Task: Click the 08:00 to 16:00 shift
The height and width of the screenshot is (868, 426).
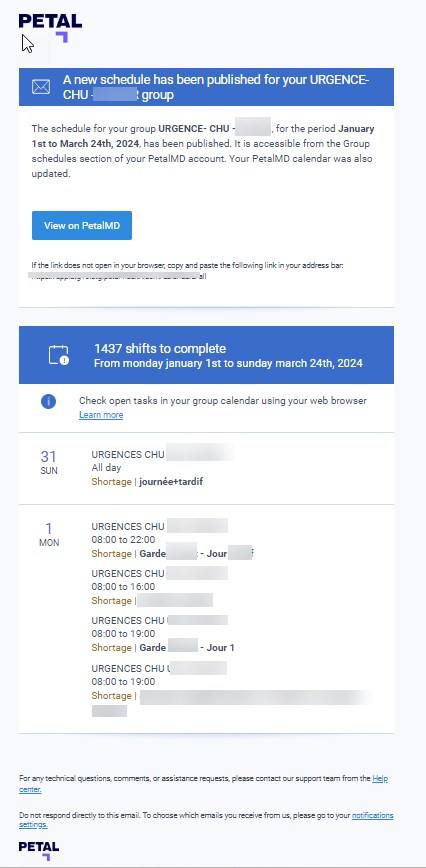Action: tap(123, 587)
